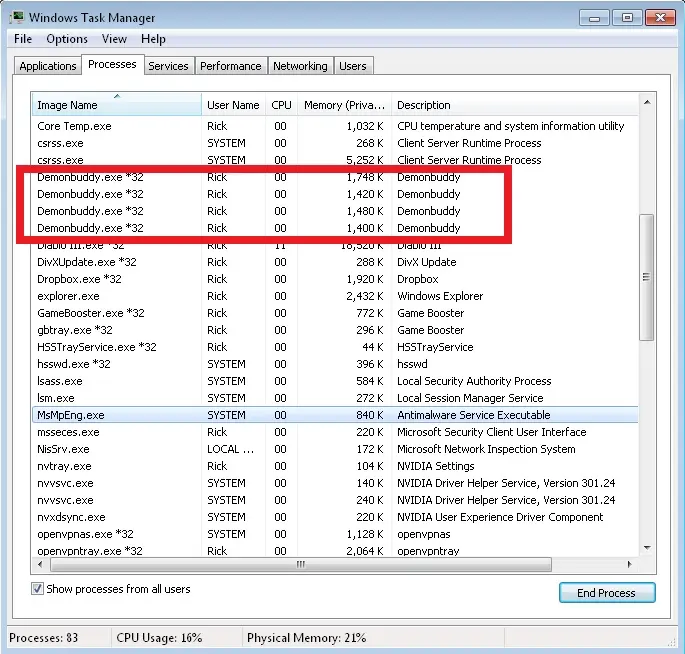This screenshot has width=685, height=654.
Task: Click horizontal scrollbar left arrow
Action: (x=40, y=564)
